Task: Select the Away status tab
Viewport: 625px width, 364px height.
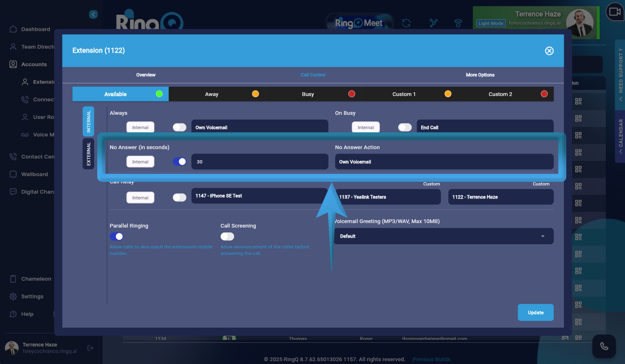Action: coord(217,94)
